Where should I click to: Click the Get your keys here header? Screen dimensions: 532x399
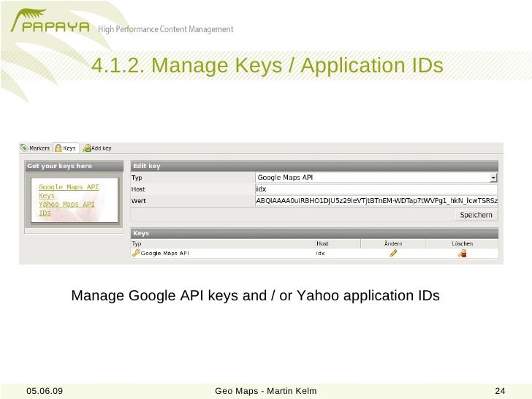point(75,166)
